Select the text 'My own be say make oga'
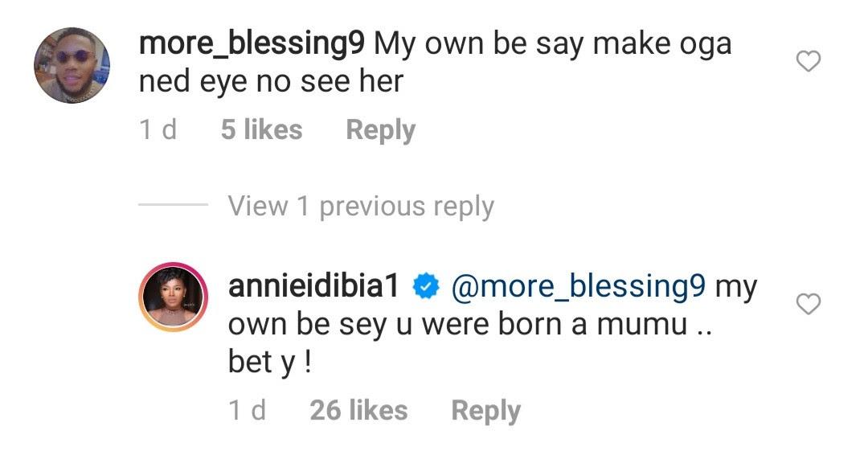 point(553,43)
